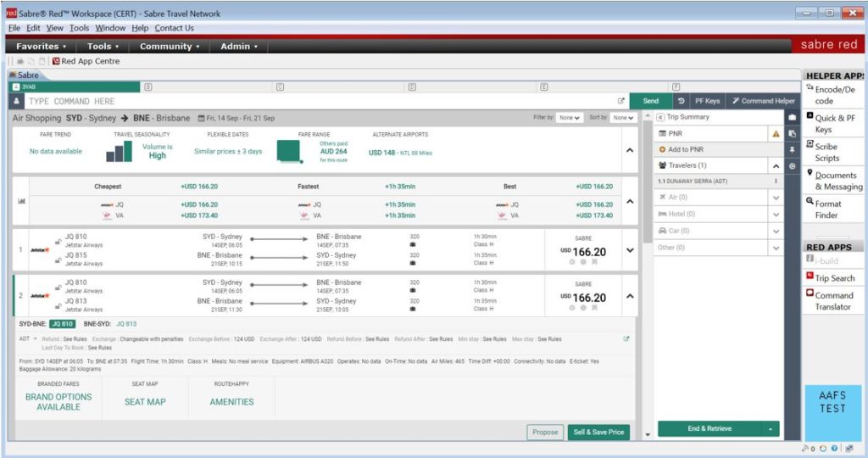The image size is (868, 458).
Task: Collapse the Cheapest/Fastest/Best summary
Action: point(630,201)
